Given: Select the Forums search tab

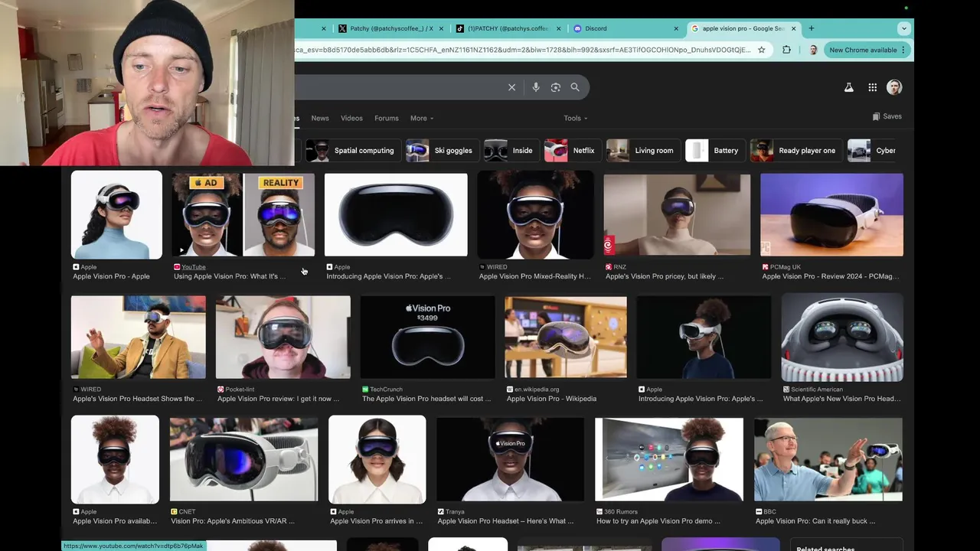Looking at the screenshot, I should click(x=387, y=118).
